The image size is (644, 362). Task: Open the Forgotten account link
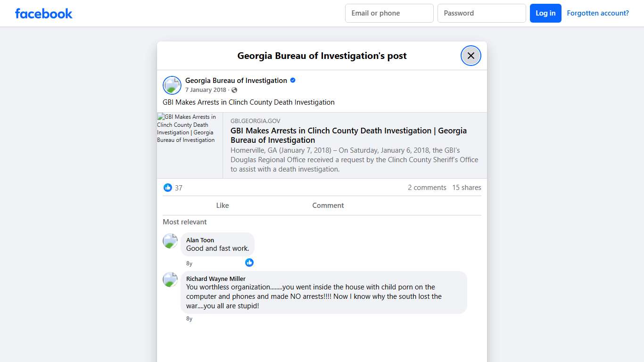[598, 13]
